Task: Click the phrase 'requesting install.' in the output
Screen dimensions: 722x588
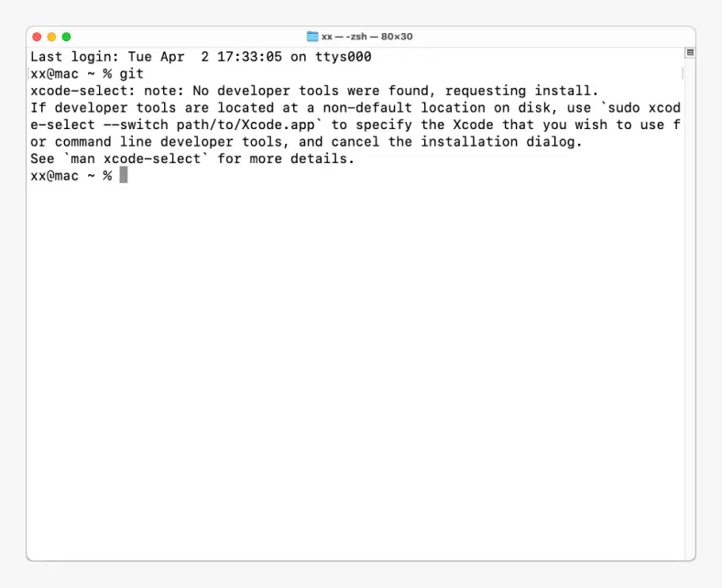Action: (521, 91)
